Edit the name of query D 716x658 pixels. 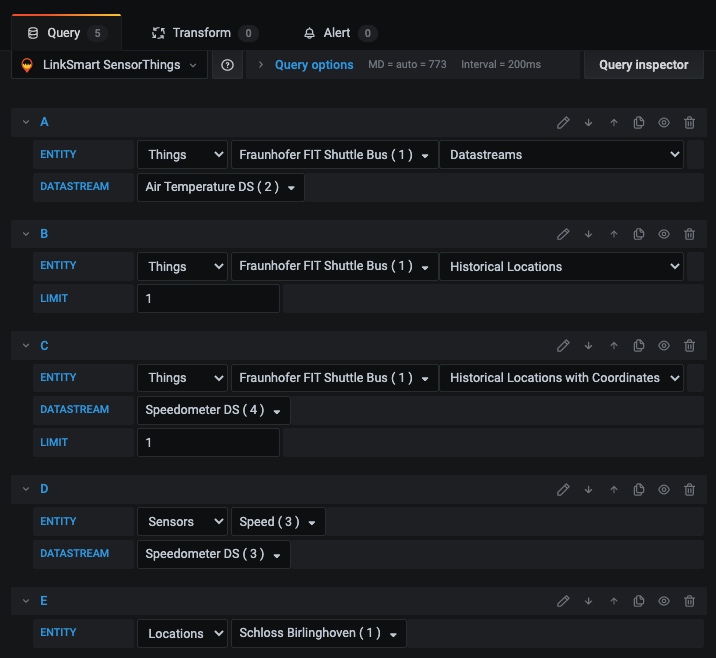point(563,490)
